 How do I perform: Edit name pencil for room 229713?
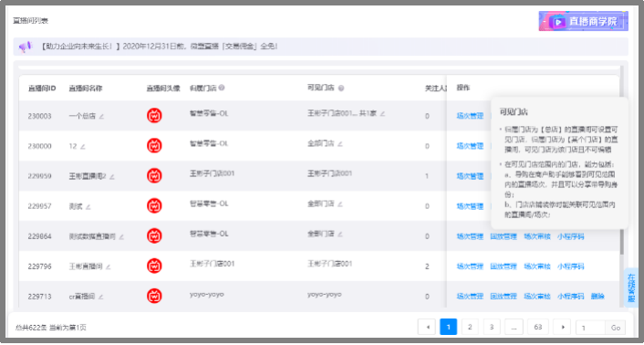[100, 297]
